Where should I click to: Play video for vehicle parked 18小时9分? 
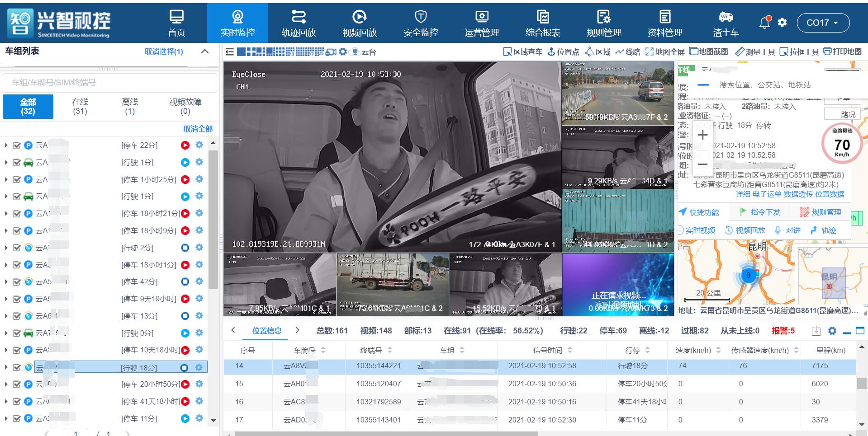(x=185, y=230)
